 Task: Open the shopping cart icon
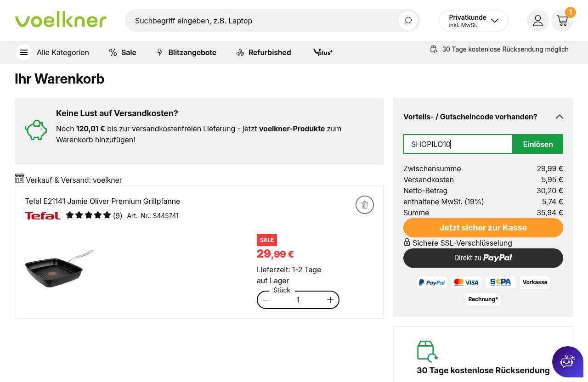tap(562, 21)
